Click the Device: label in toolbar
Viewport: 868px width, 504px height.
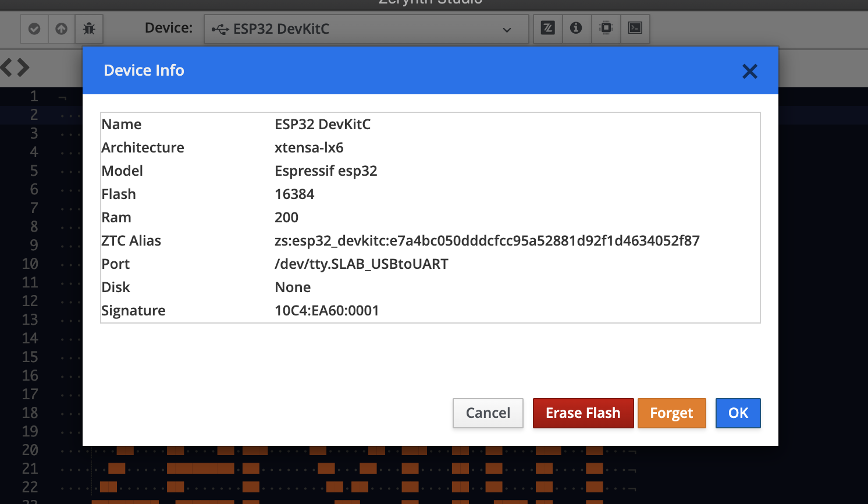169,28
